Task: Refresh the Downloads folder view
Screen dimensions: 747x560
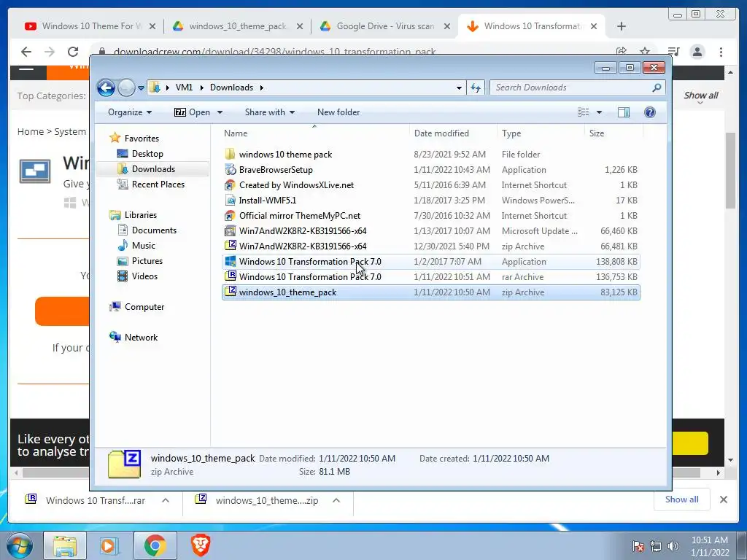Action: pyautogui.click(x=476, y=87)
